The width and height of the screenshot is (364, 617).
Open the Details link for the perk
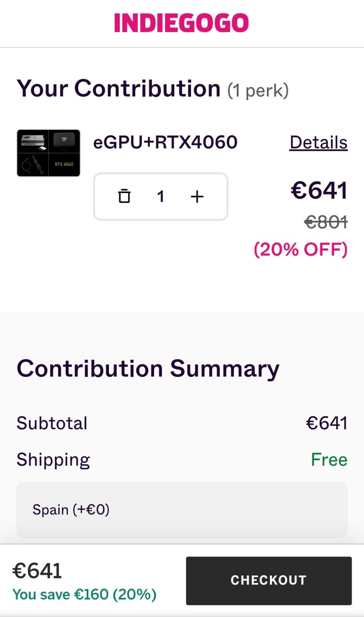pos(318,143)
